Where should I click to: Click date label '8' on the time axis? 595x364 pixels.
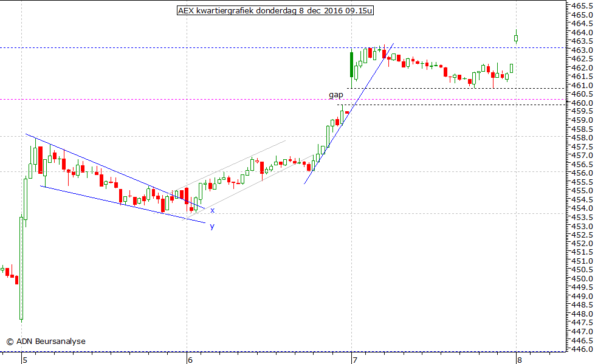click(x=520, y=360)
